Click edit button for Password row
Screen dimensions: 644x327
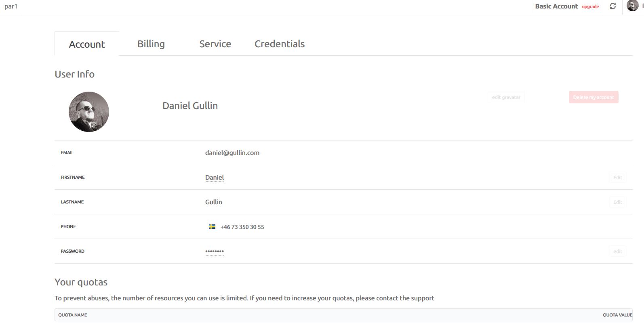coord(618,252)
